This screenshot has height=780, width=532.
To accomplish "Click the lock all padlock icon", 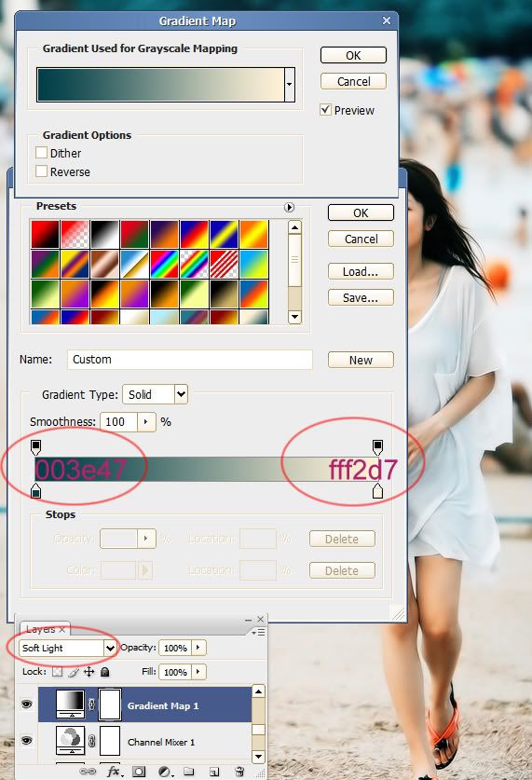I will pos(104,672).
